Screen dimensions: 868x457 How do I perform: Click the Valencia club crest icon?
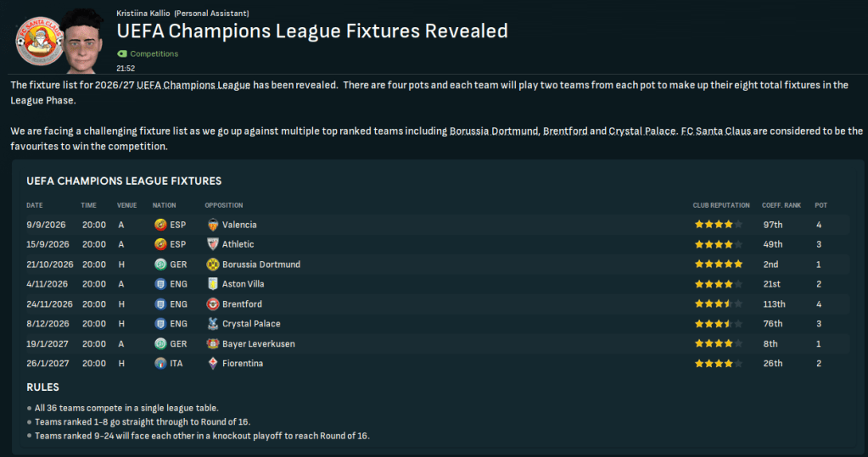point(213,225)
